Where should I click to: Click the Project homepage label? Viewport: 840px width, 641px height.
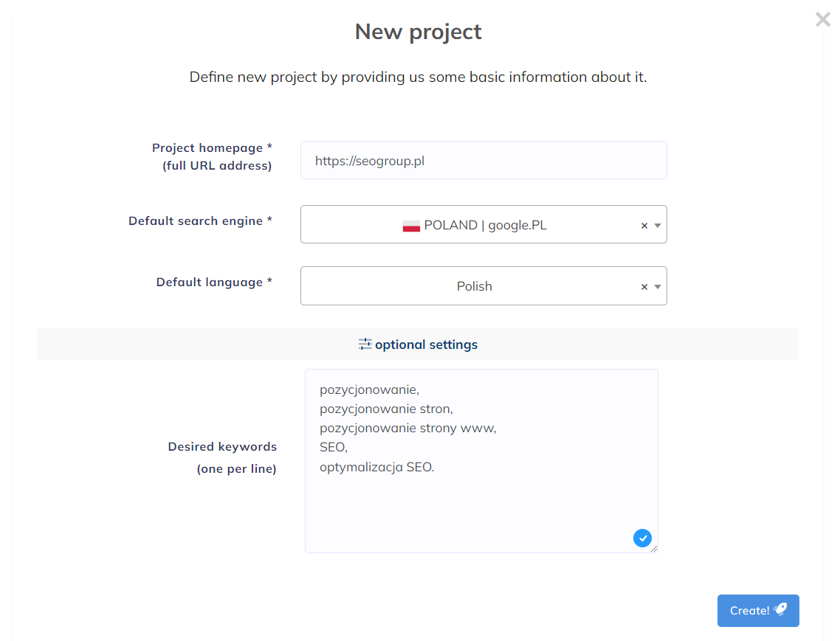coord(212,156)
